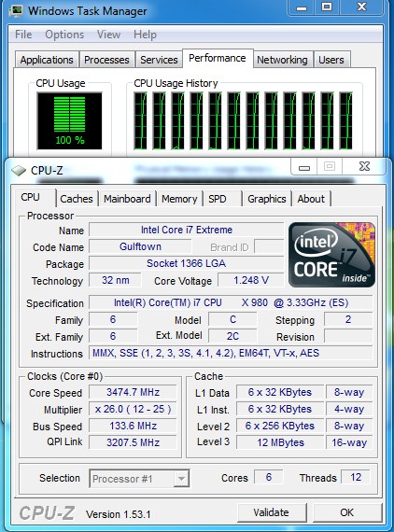Click the Code Name value Gulftown
The height and width of the screenshot is (532, 394).
click(x=140, y=246)
